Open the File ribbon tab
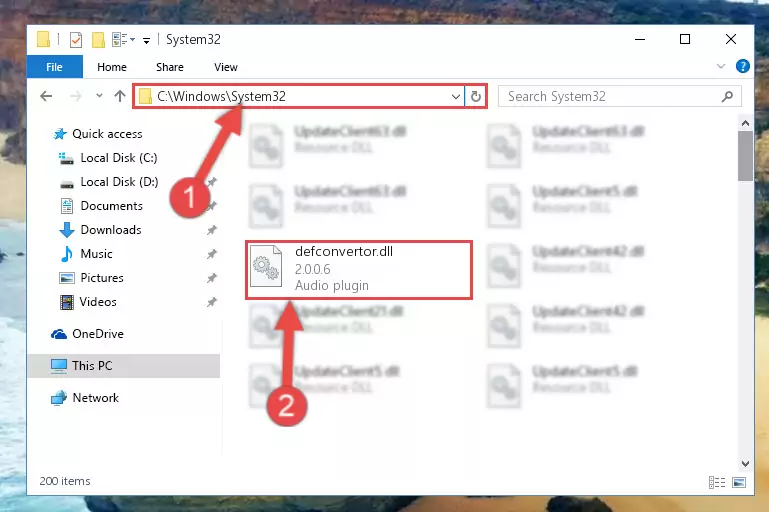Screen dimensions: 769x512 54,67
